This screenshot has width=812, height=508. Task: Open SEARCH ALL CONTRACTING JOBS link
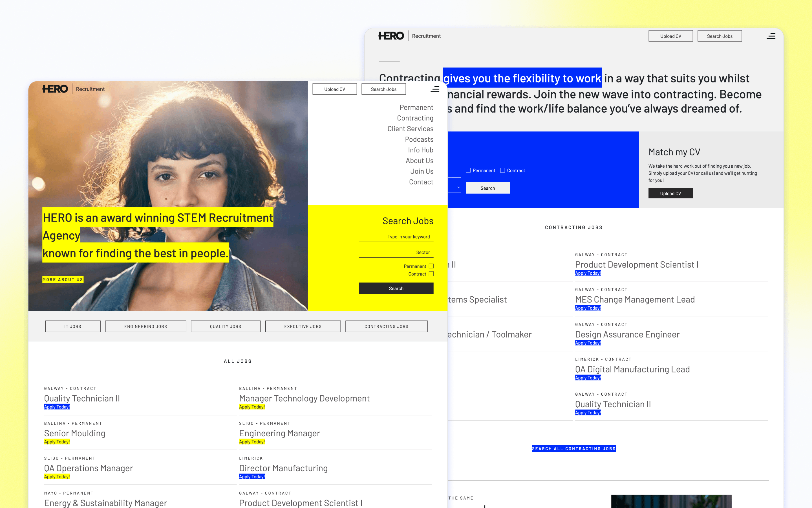tap(574, 448)
